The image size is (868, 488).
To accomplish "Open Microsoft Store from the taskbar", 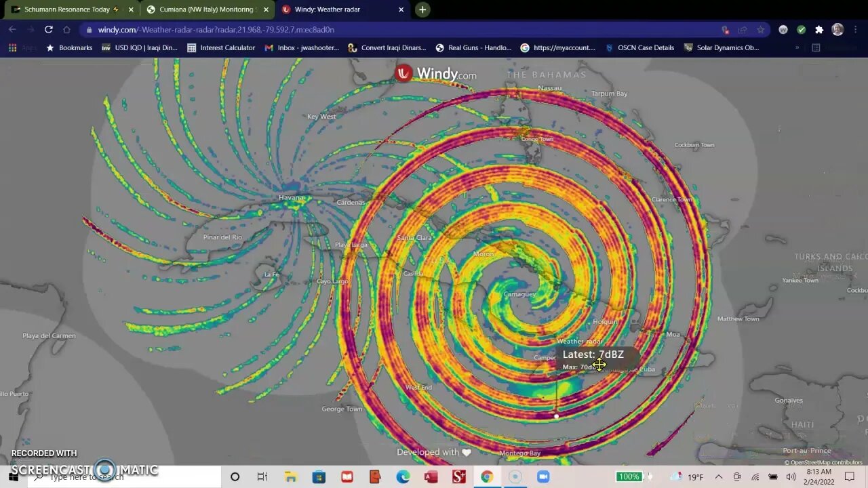I will [319, 477].
